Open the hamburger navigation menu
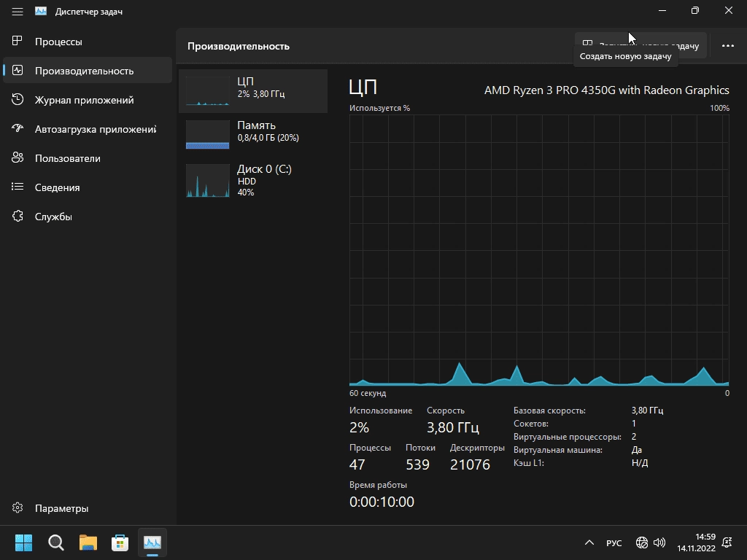Viewport: 747px width, 560px height. 18,12
